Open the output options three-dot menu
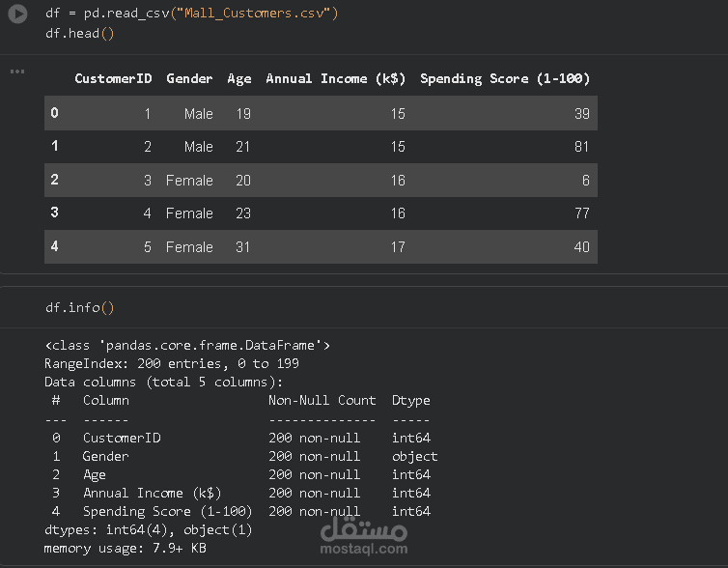The width and height of the screenshot is (728, 568). [17, 71]
